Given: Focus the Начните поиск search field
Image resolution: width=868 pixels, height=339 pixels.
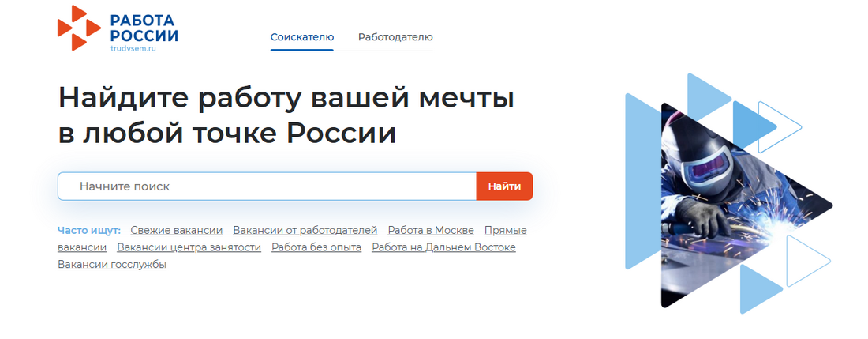Looking at the screenshot, I should click(268, 186).
